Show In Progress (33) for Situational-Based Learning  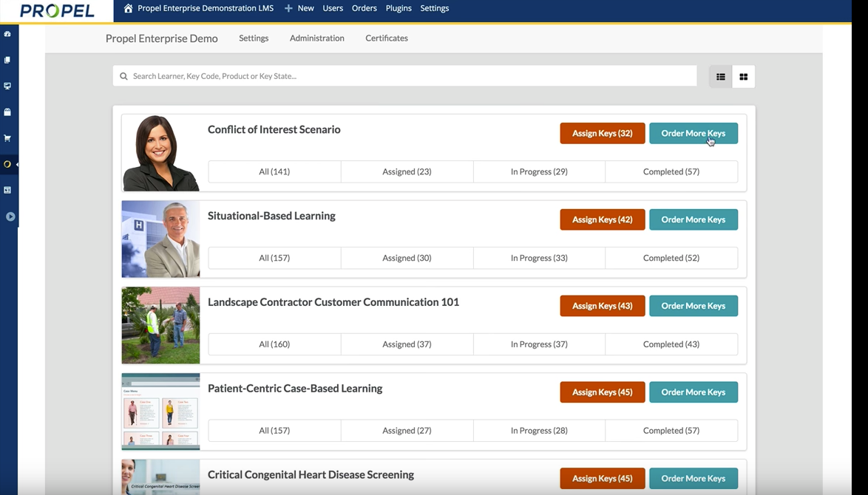(x=539, y=258)
